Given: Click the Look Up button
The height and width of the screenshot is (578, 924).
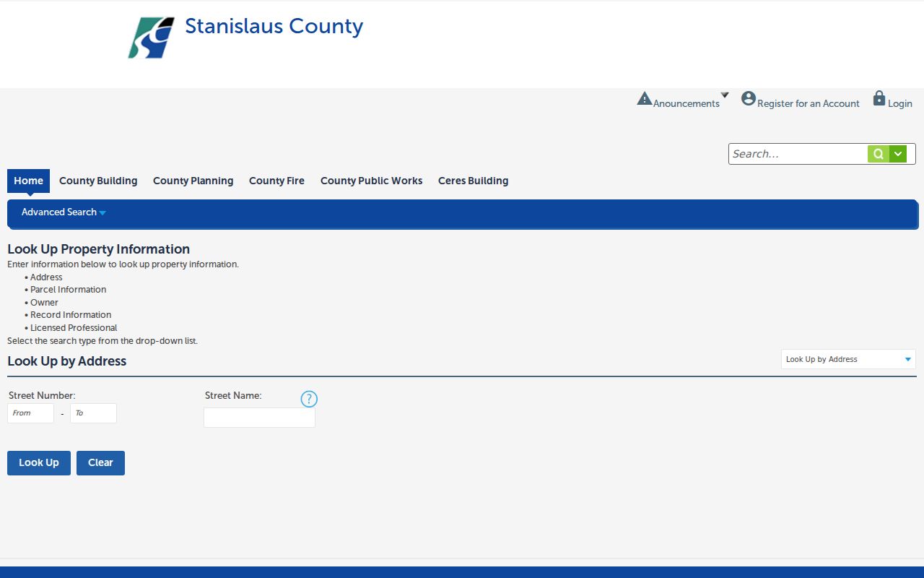Looking at the screenshot, I should click(39, 463).
